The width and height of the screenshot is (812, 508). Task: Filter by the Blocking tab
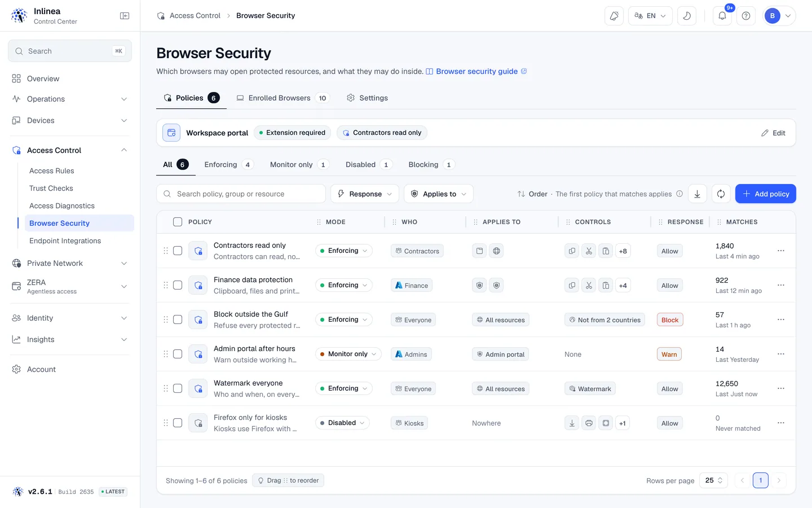pyautogui.click(x=431, y=164)
